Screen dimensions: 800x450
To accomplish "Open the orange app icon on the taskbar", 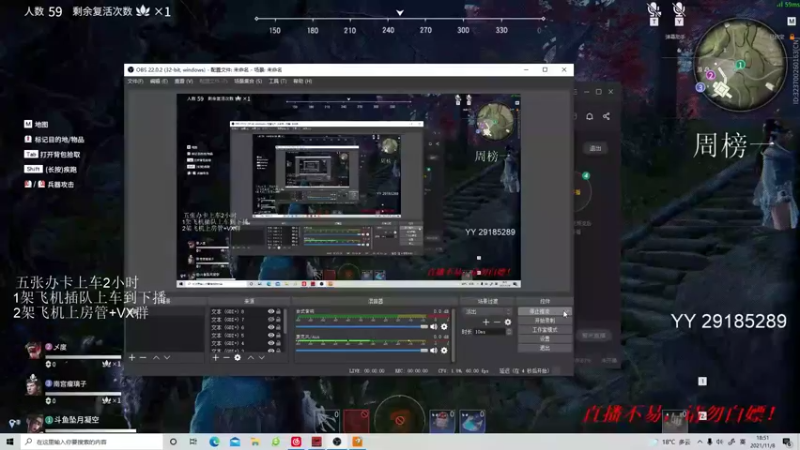I will 357,441.
